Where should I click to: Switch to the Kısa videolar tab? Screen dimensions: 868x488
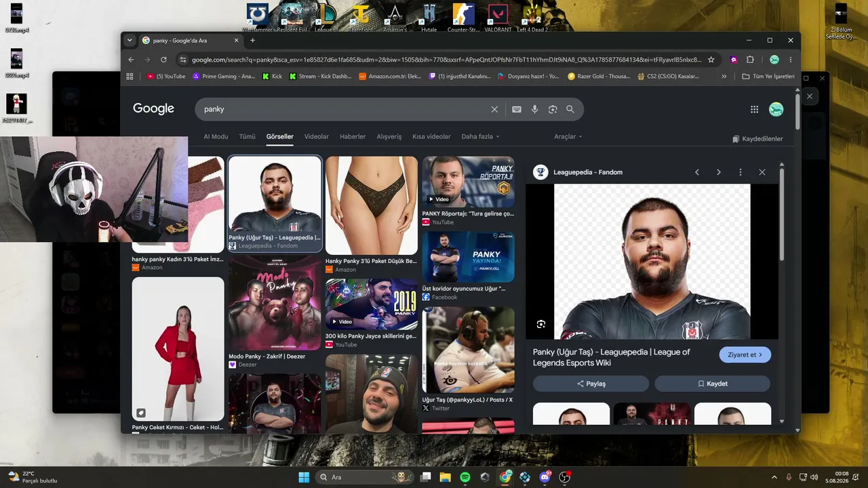coord(431,136)
